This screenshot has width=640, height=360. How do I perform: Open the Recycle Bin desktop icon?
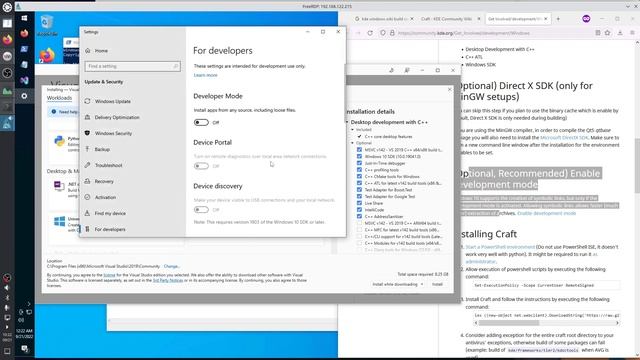coord(47,25)
